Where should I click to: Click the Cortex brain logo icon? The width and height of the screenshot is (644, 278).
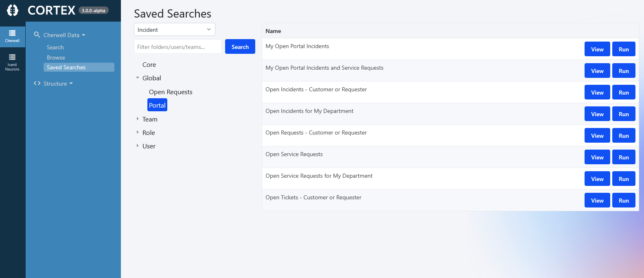(x=13, y=10)
